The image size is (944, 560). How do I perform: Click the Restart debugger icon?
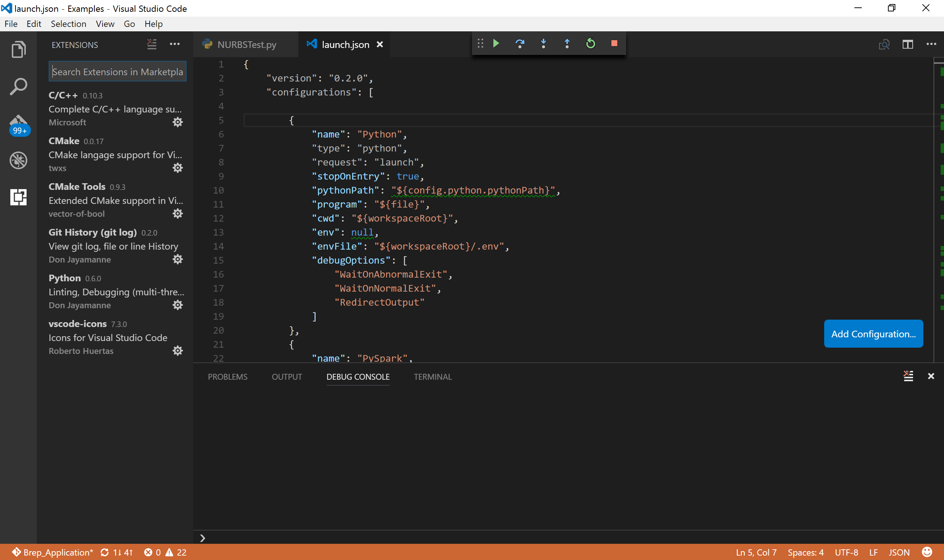tap(591, 44)
